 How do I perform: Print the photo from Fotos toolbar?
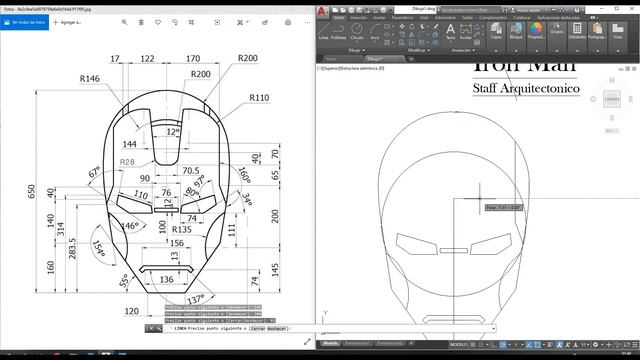pyautogui.click(x=288, y=22)
